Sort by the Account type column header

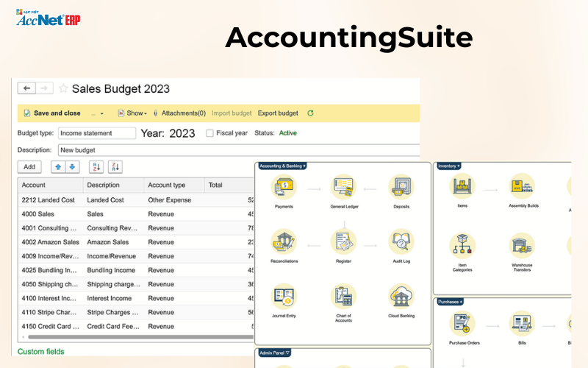[174, 185]
